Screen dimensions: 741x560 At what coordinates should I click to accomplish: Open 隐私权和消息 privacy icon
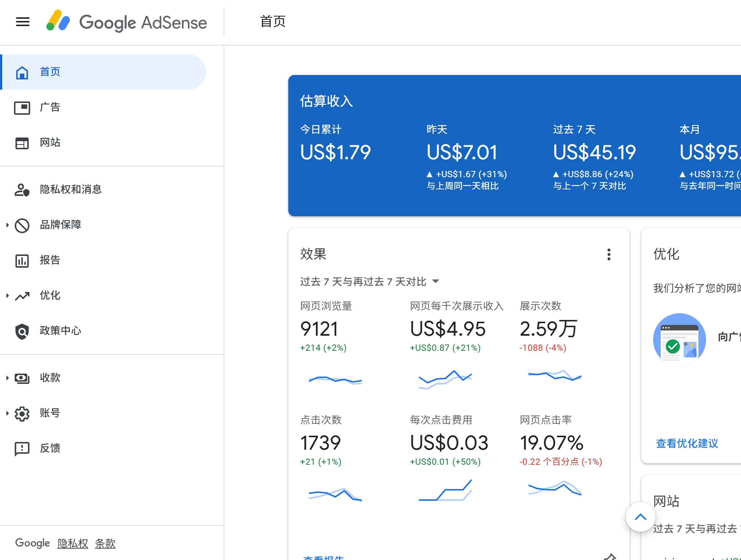pos(22,190)
